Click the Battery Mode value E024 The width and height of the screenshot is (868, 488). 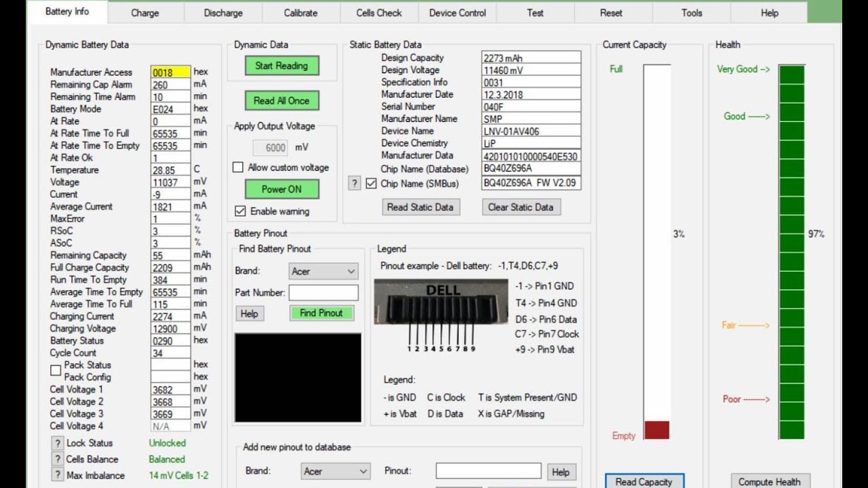170,109
